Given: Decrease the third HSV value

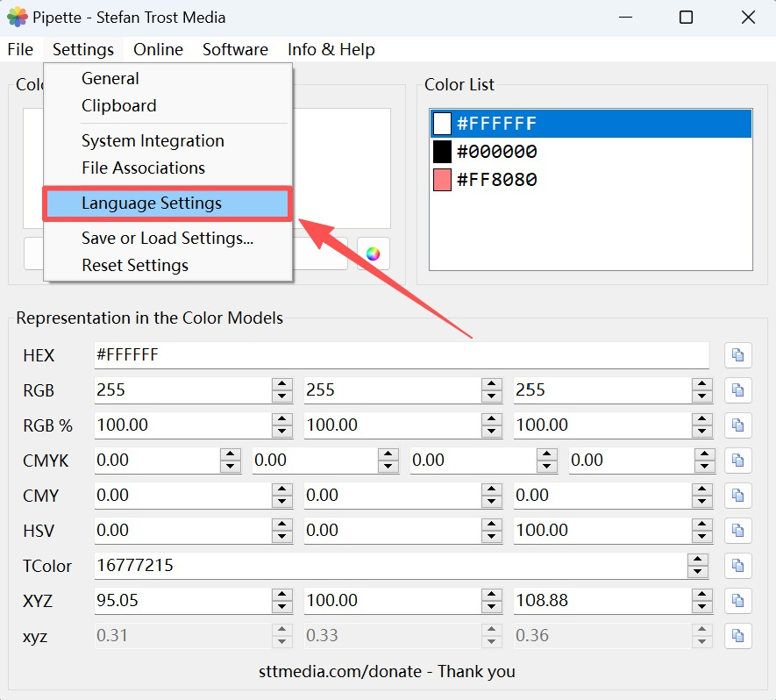Looking at the screenshot, I should (701, 536).
